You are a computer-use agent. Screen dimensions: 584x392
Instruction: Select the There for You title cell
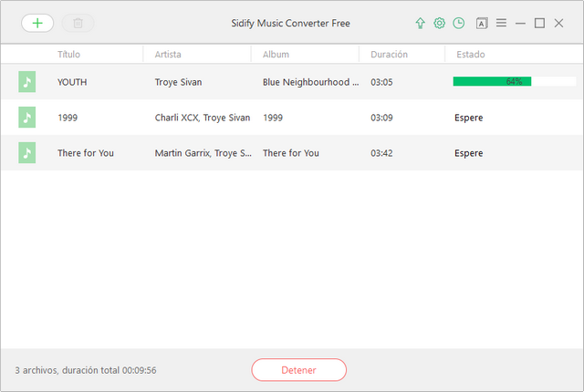[x=86, y=153]
